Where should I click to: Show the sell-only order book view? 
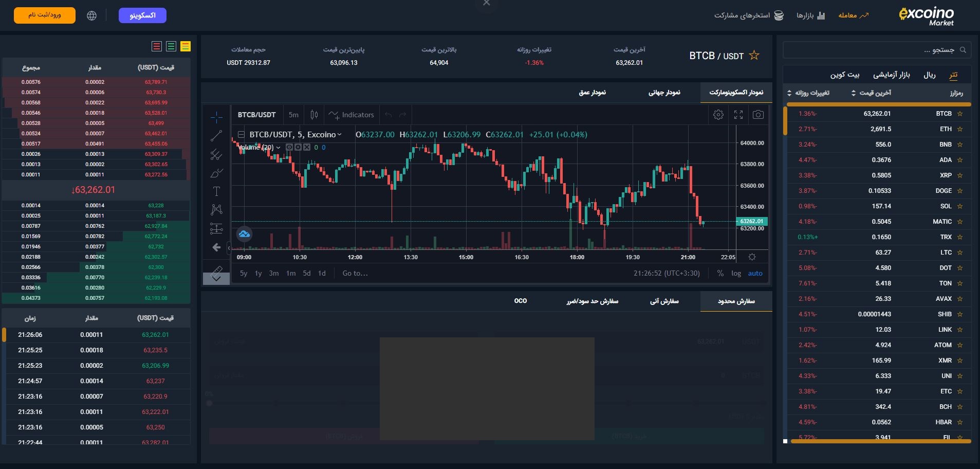tap(157, 46)
